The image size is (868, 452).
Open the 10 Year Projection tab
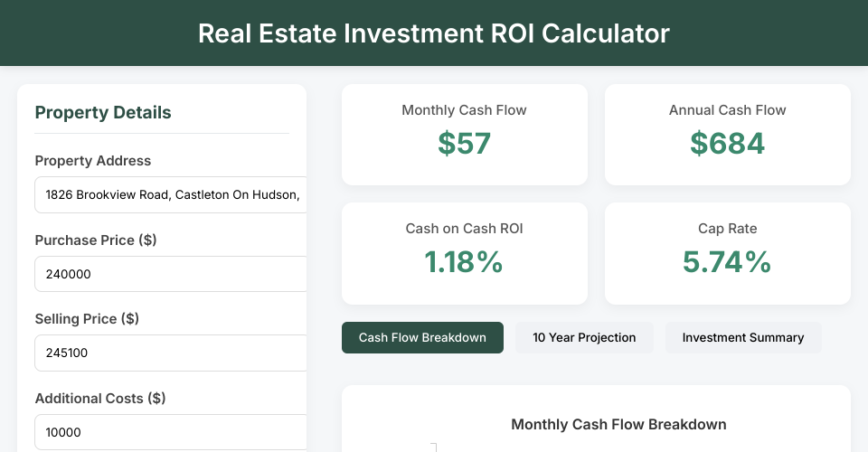pos(584,338)
